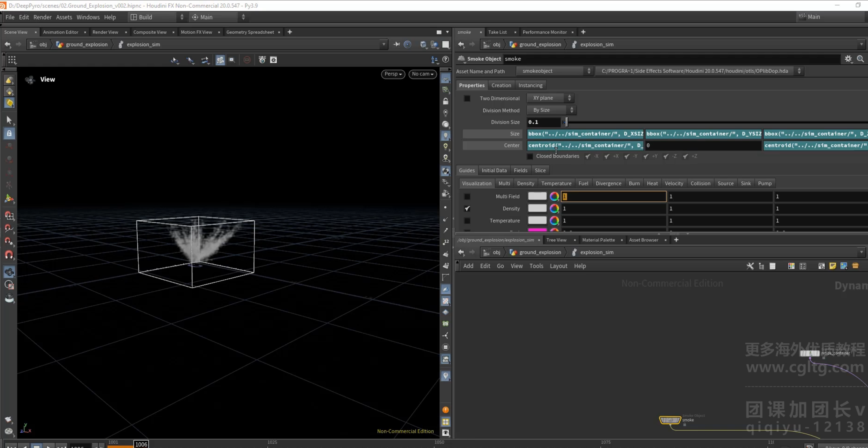Open the Persp viewport dropdown
868x448 pixels.
point(393,74)
